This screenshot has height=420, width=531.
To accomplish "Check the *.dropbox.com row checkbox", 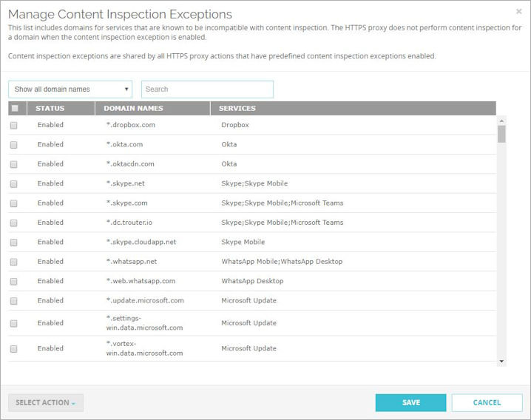I will coord(13,125).
